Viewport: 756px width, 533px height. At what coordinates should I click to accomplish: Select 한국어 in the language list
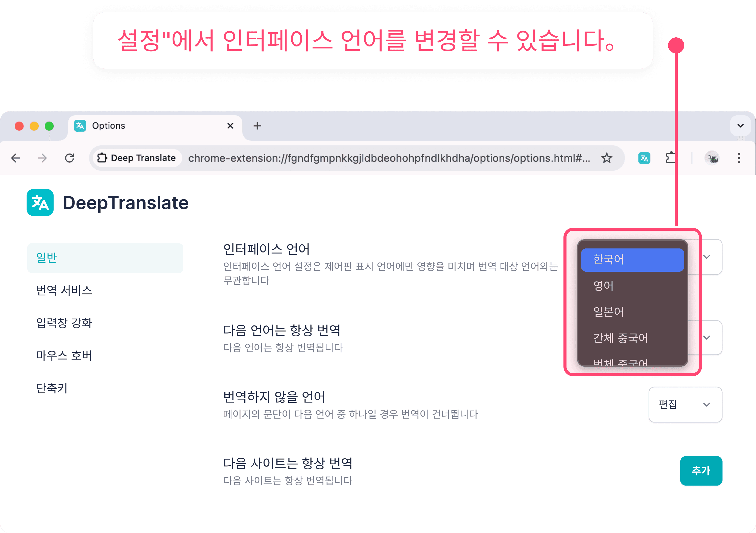click(632, 260)
